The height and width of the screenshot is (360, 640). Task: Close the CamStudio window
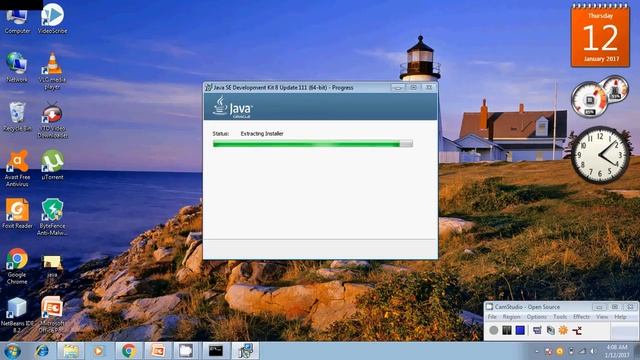tap(630, 307)
